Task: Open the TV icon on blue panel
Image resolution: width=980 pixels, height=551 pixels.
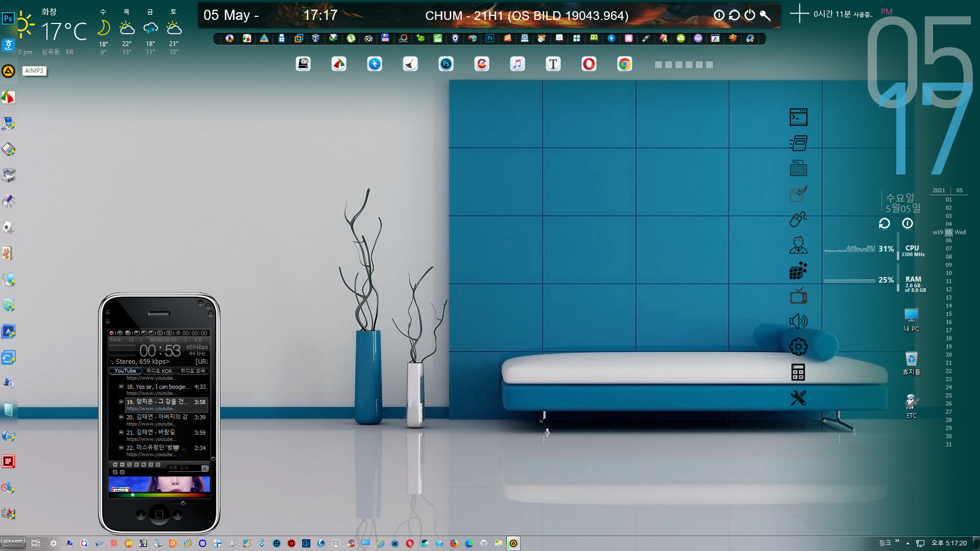Action: tap(798, 295)
